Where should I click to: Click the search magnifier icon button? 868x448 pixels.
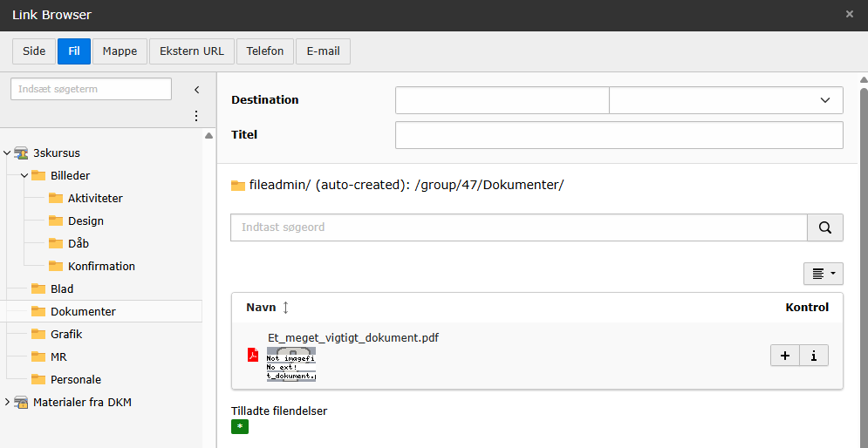point(825,227)
